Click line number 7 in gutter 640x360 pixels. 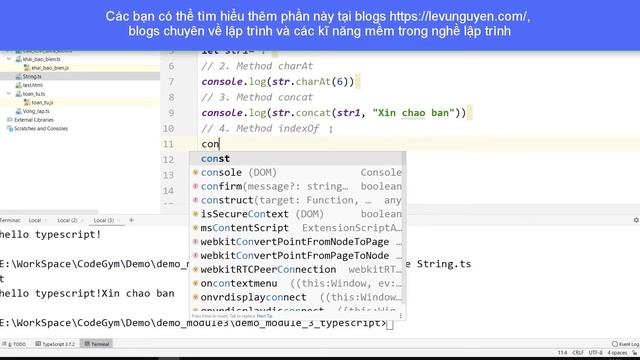171,82
